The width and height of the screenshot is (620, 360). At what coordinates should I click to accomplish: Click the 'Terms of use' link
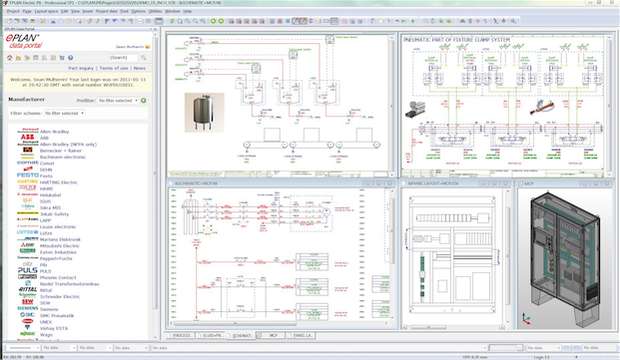pos(114,68)
